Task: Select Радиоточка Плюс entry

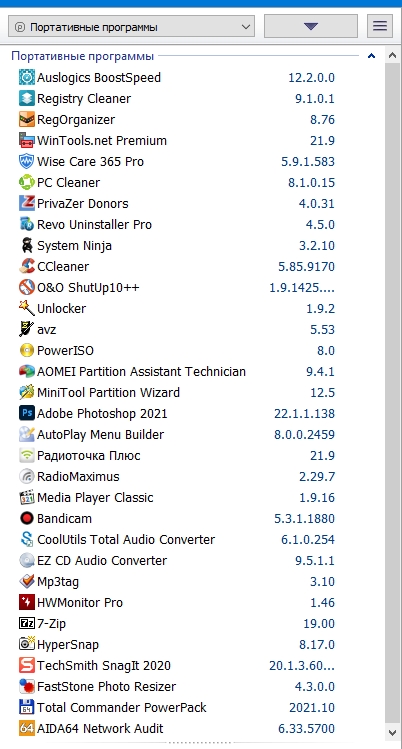Action: (177, 455)
